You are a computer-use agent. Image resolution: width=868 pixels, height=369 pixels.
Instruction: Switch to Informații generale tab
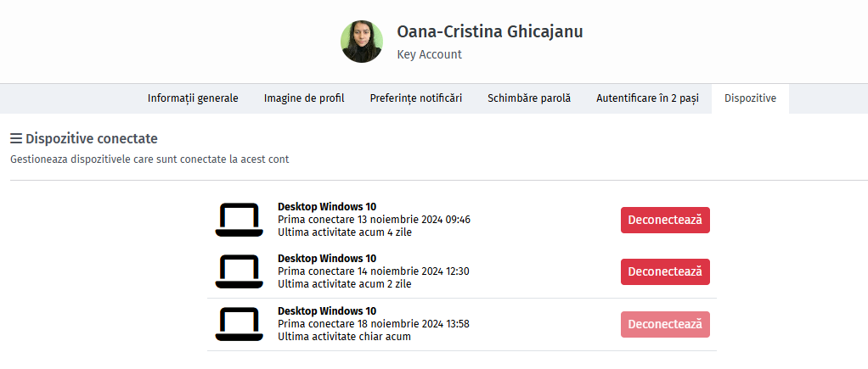(193, 98)
